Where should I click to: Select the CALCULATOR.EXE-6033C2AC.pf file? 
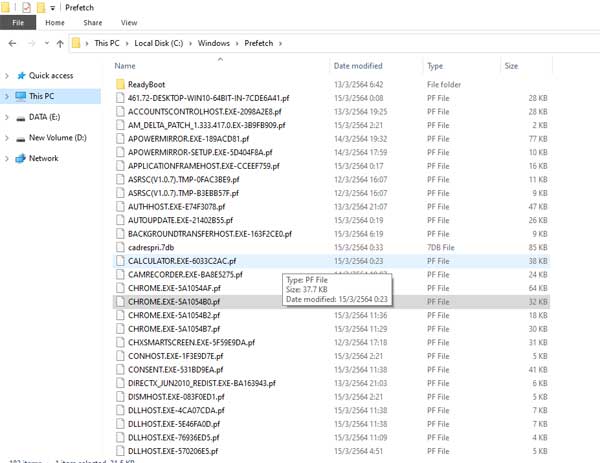pyautogui.click(x=181, y=259)
